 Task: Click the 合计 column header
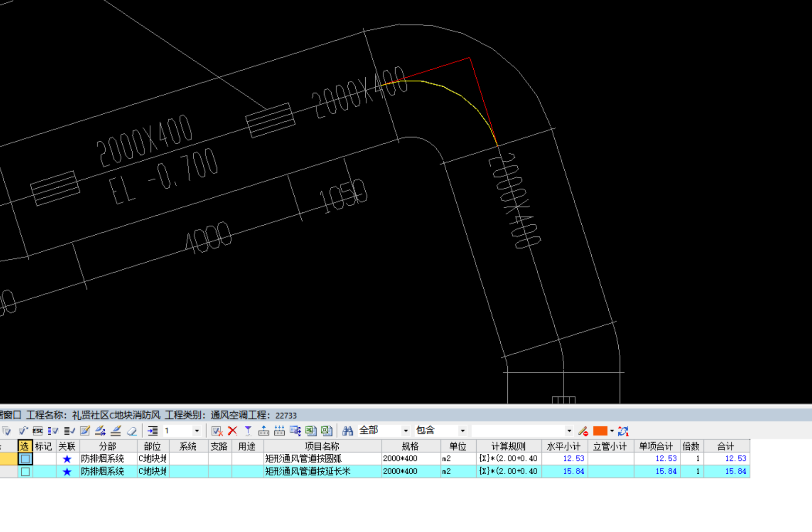pos(726,446)
